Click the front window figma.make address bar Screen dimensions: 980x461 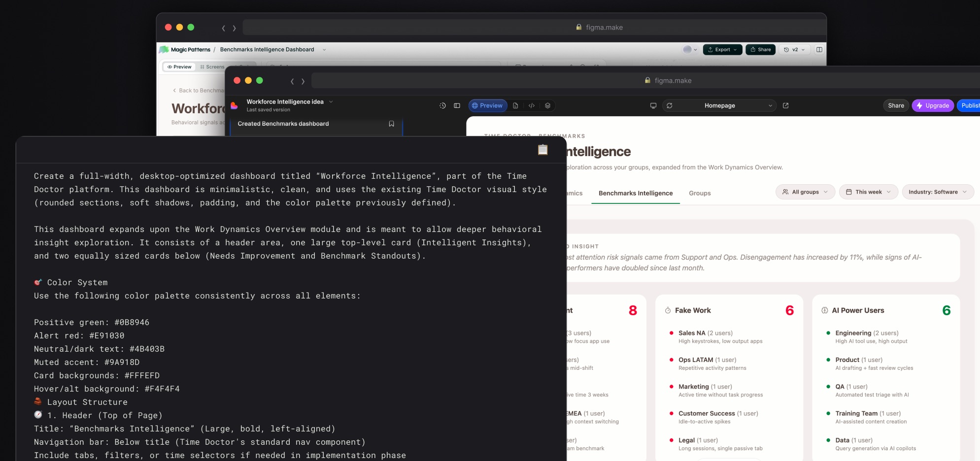tap(645, 80)
